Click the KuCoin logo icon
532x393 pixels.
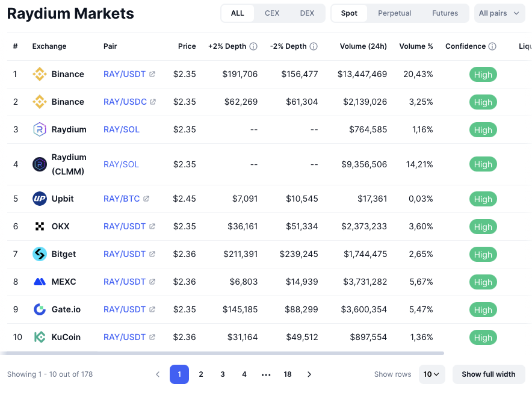pos(39,337)
